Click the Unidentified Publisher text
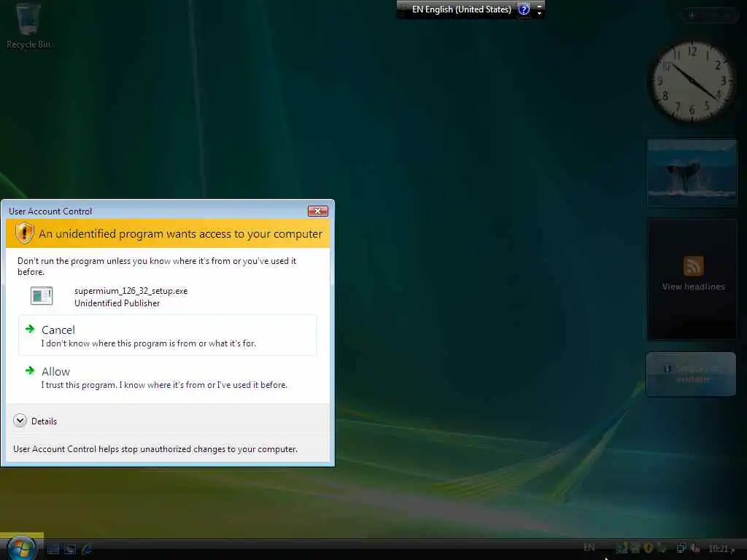 117,303
